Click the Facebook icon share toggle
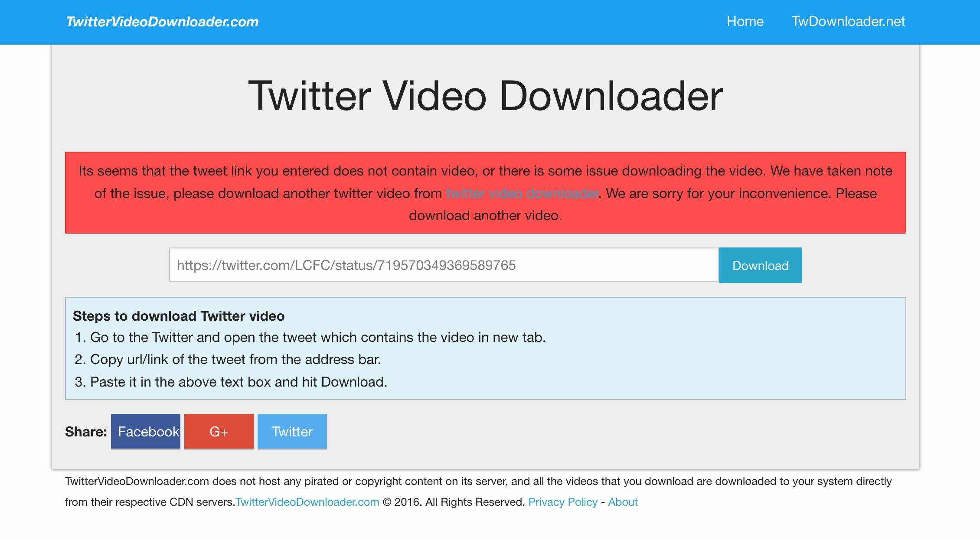The image size is (980, 540). pyautogui.click(x=147, y=431)
